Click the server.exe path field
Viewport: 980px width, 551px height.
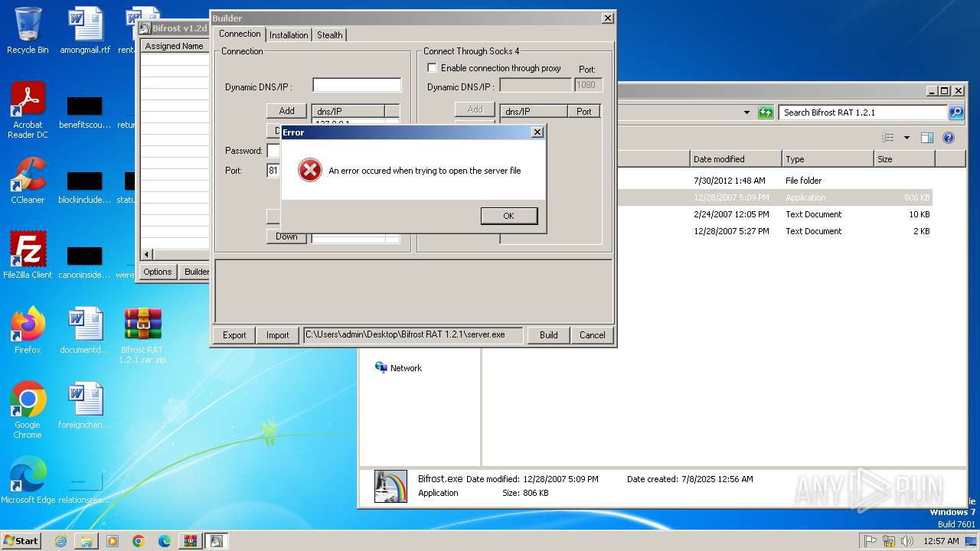click(413, 335)
